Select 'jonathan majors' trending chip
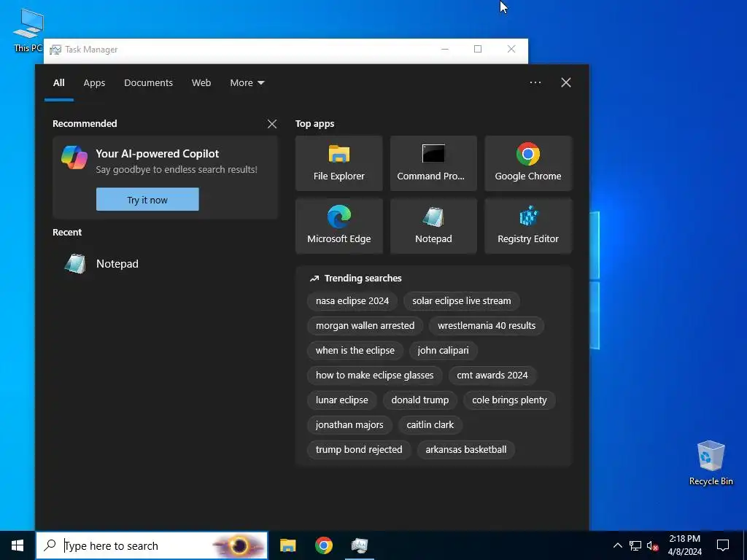 coord(349,425)
